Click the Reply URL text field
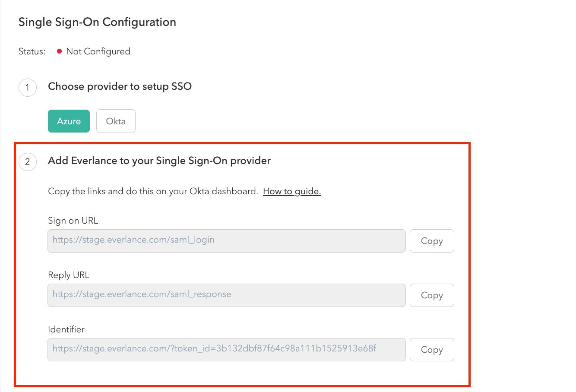The height and width of the screenshot is (392, 576). pos(226,295)
